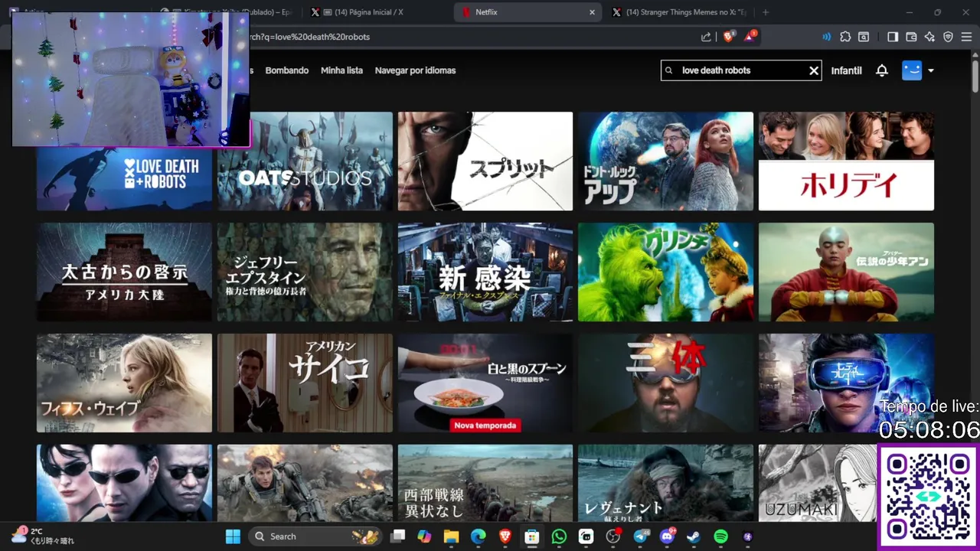The height and width of the screenshot is (551, 980).
Task: Open the レヴェナント title
Action: click(666, 484)
